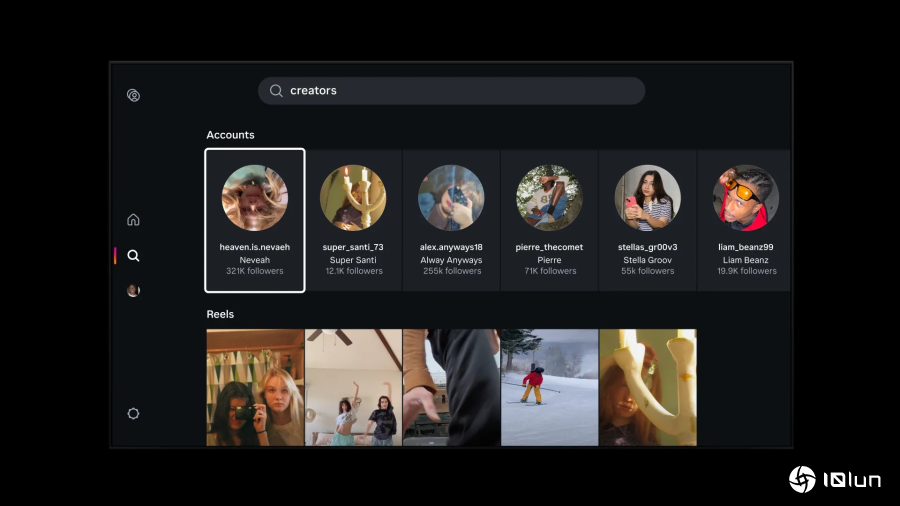Play the reel with two girls taking a mirror selfie
The width and height of the screenshot is (900, 506).
click(x=255, y=387)
